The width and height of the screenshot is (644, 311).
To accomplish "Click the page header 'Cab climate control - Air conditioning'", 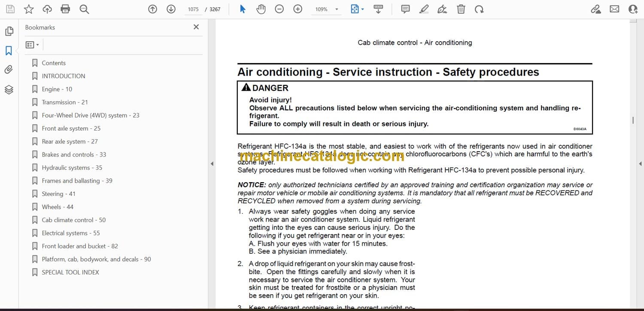I will point(415,43).
